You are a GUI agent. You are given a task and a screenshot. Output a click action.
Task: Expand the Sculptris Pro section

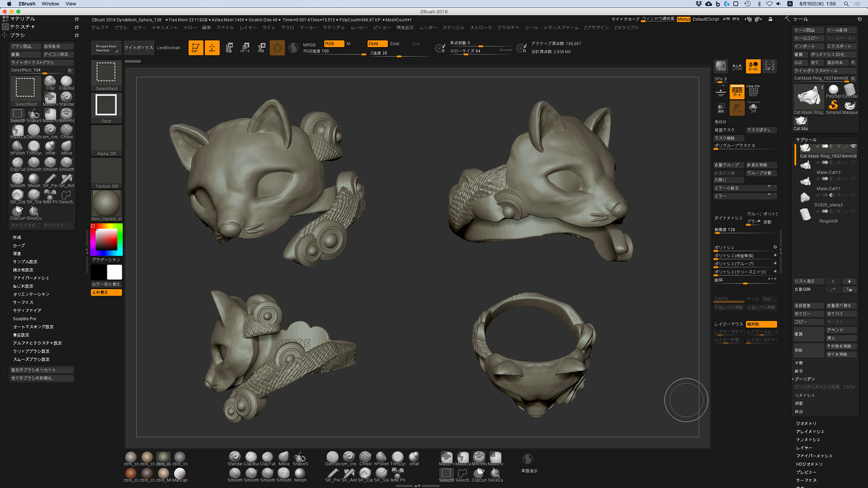(24, 319)
